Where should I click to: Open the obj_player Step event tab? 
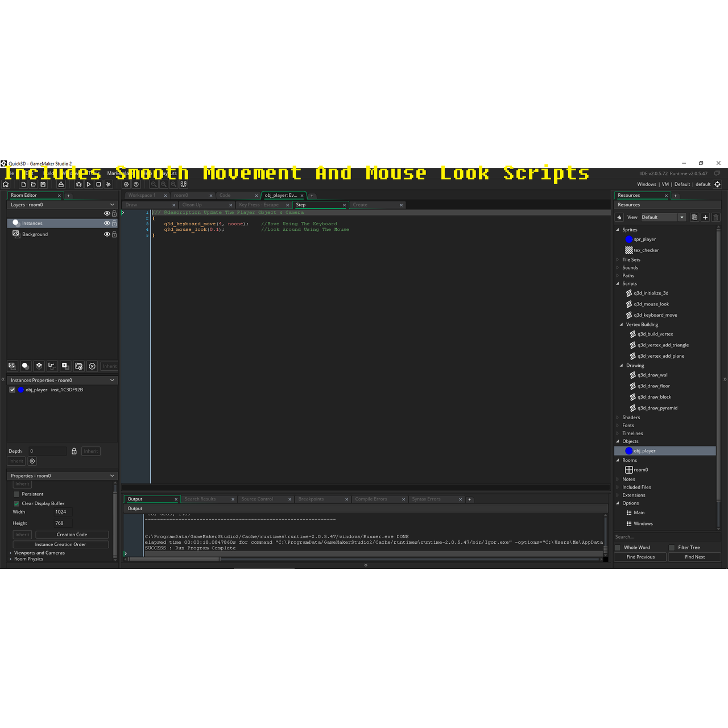tap(301, 205)
